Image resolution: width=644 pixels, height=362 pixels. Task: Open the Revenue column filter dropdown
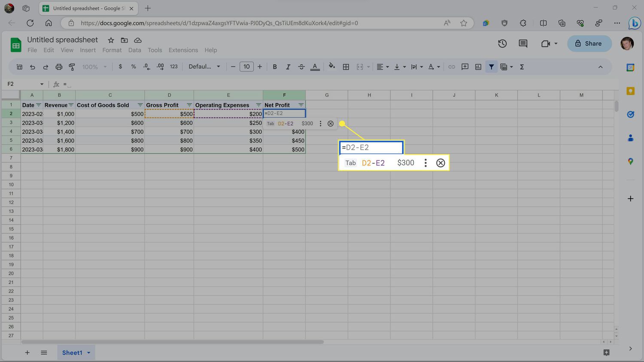[x=71, y=105]
